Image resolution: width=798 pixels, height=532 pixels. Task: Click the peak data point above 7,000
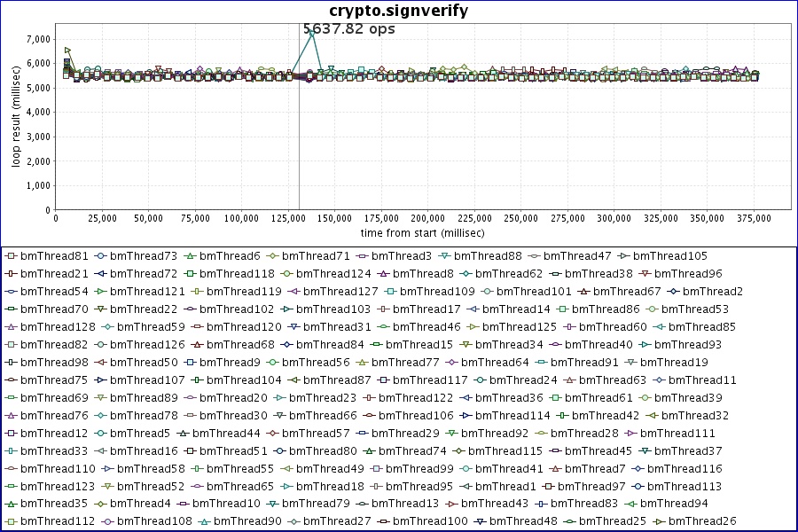pos(312,34)
